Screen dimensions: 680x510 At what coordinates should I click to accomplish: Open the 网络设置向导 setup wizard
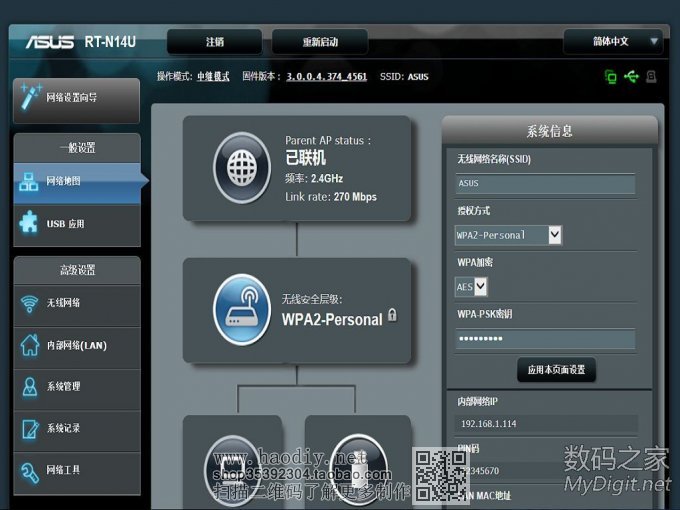77,98
